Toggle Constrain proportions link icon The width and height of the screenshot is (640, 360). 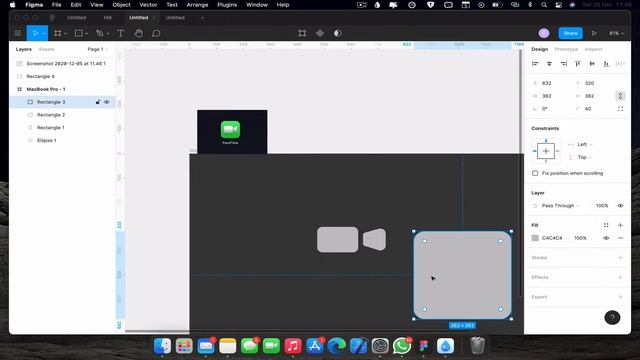click(620, 96)
